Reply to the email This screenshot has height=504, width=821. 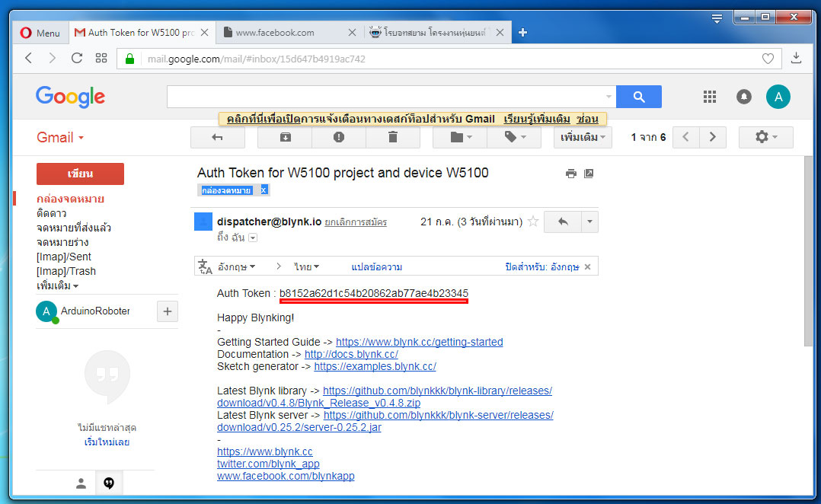click(x=563, y=222)
